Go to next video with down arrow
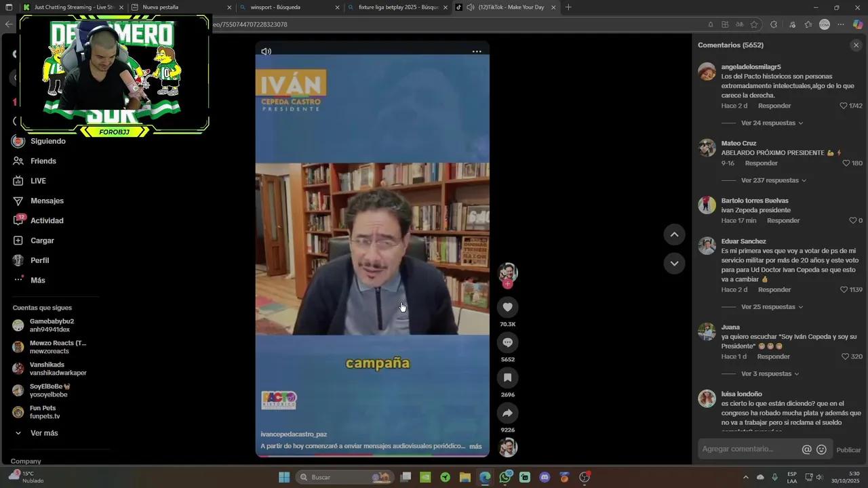 (674, 263)
